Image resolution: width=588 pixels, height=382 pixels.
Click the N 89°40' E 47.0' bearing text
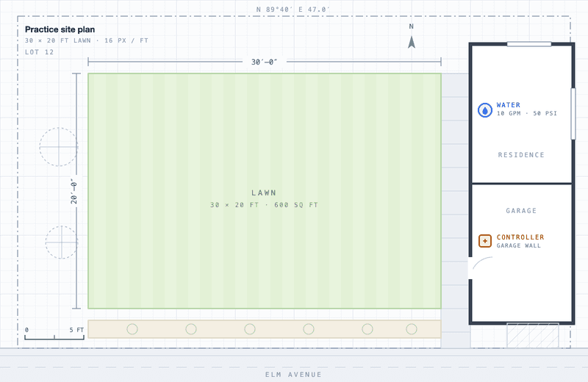coord(293,10)
